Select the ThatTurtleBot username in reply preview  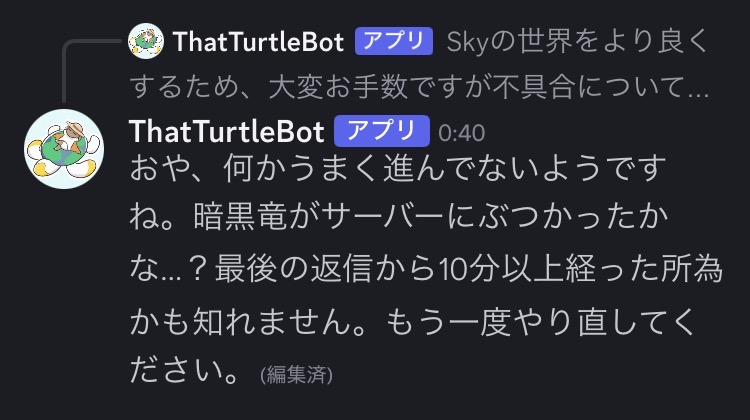click(x=258, y=41)
